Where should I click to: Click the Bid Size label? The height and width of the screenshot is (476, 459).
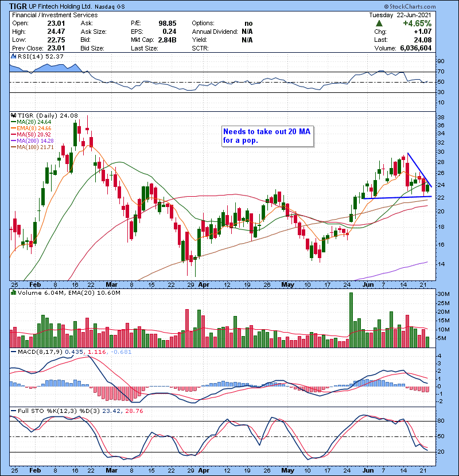coord(92,48)
